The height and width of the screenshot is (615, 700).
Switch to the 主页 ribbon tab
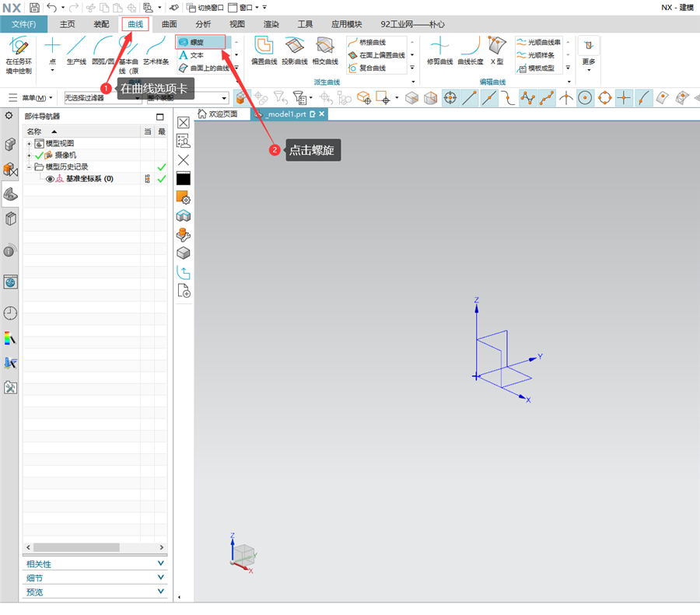point(68,24)
